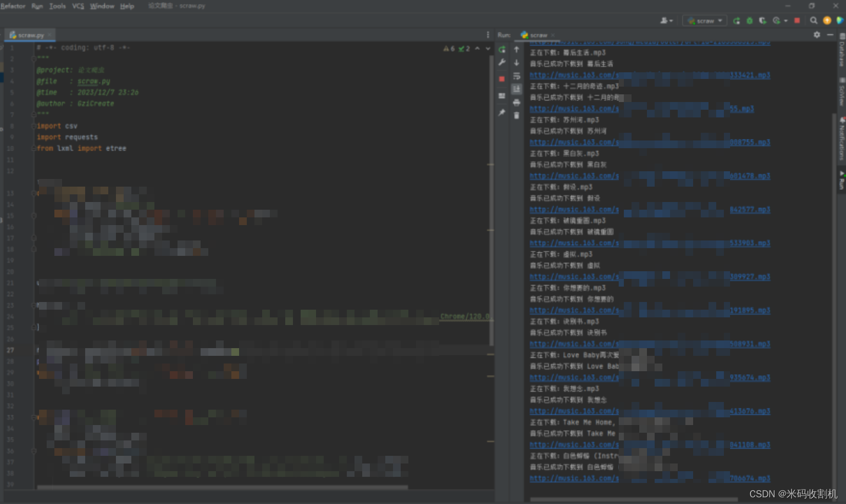Click fold marker at line 10

(x=33, y=148)
